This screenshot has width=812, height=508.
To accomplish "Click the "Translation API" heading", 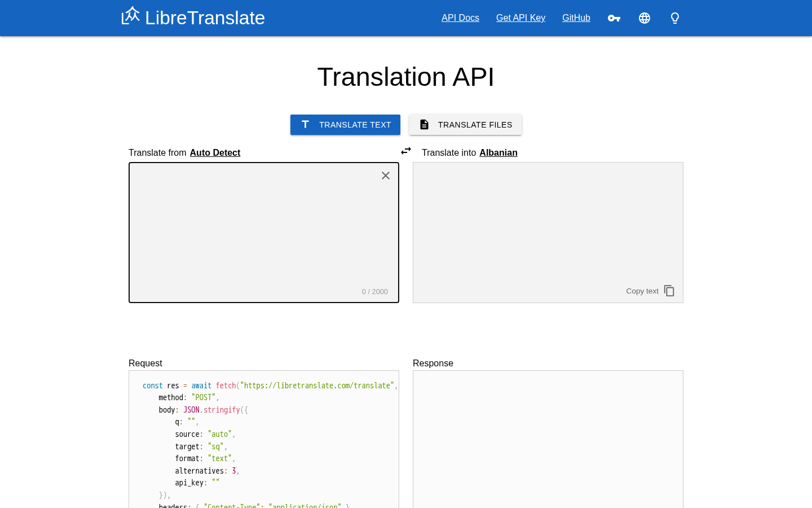I will (406, 77).
